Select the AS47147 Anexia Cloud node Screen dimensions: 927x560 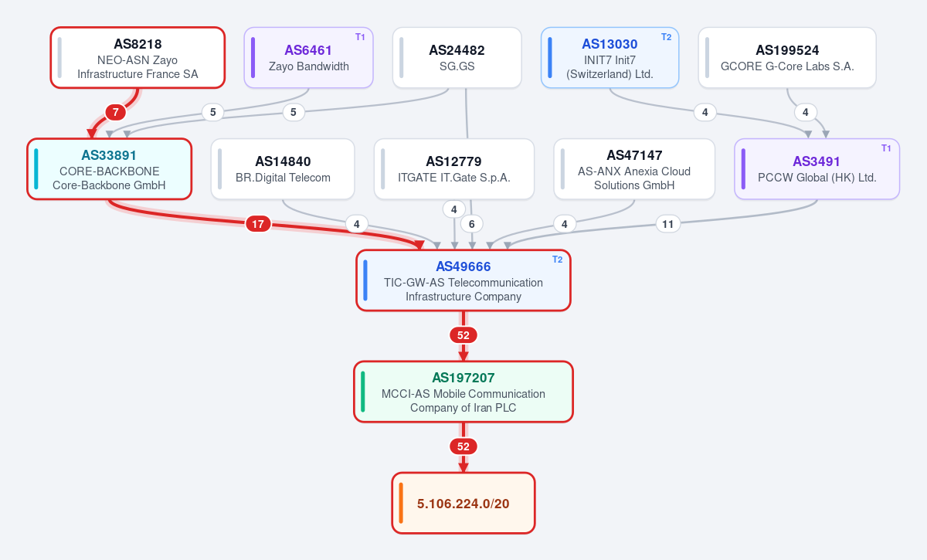[x=634, y=169]
